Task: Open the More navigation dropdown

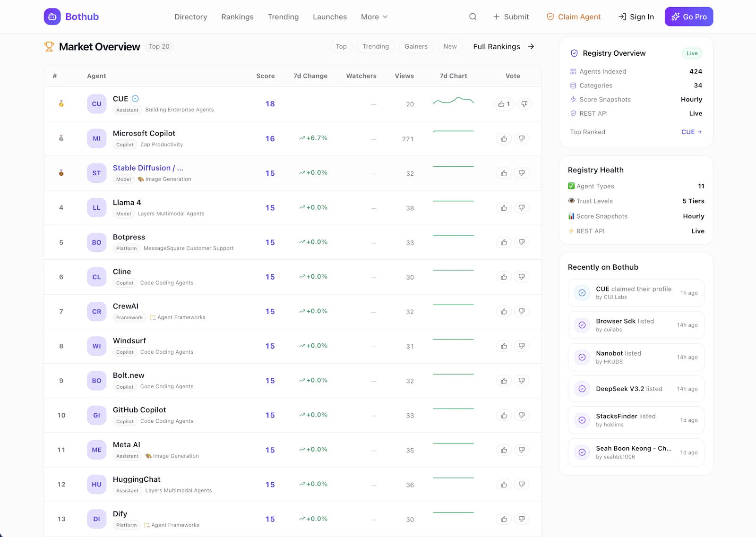Action: [374, 17]
